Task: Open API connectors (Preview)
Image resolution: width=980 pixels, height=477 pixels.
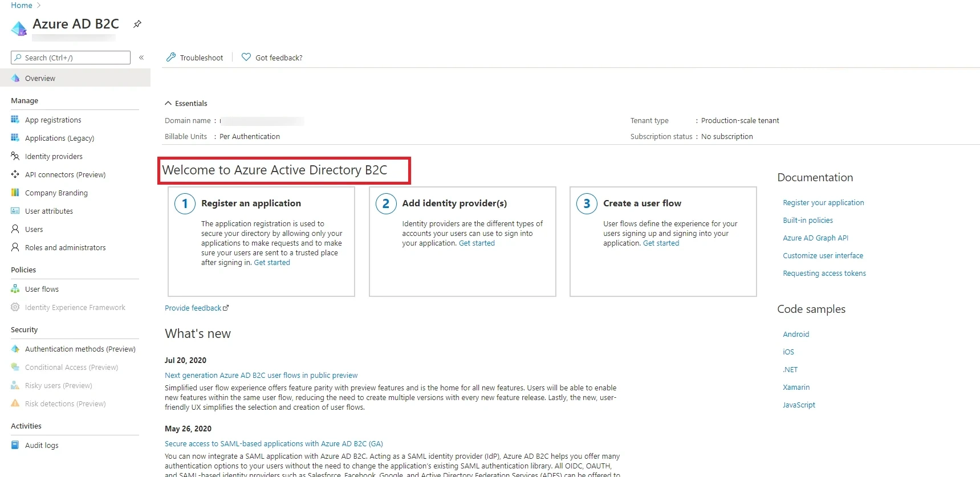Action: pyautogui.click(x=65, y=174)
